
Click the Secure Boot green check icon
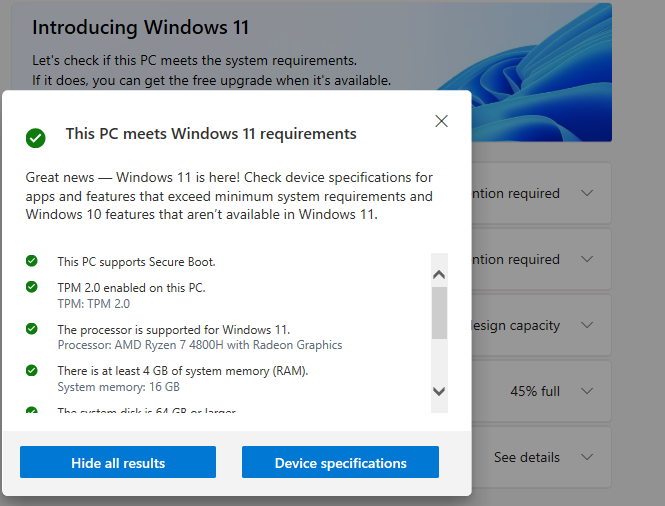(32, 260)
